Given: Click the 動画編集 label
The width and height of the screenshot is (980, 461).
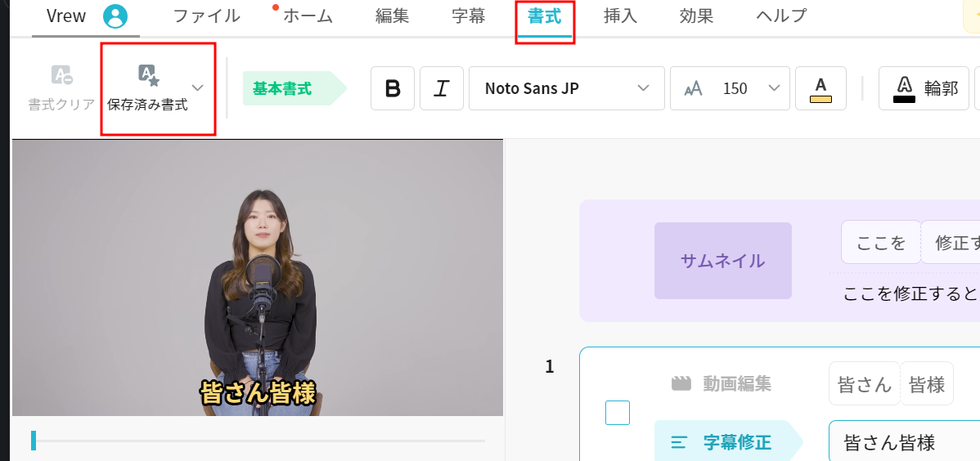Looking at the screenshot, I should pos(737,383).
